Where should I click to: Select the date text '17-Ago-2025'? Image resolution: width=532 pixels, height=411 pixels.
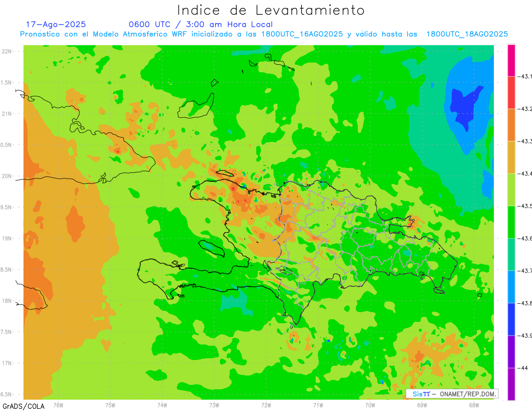(x=56, y=24)
